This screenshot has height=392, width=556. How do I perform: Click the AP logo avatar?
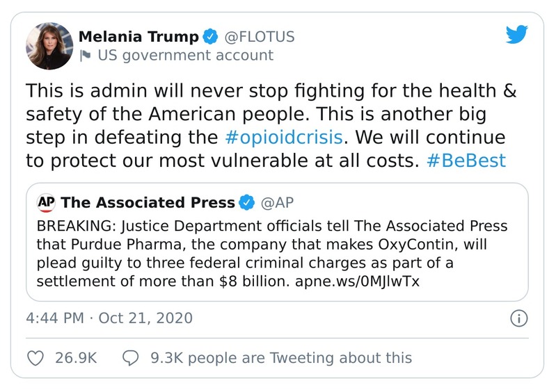tap(46, 203)
